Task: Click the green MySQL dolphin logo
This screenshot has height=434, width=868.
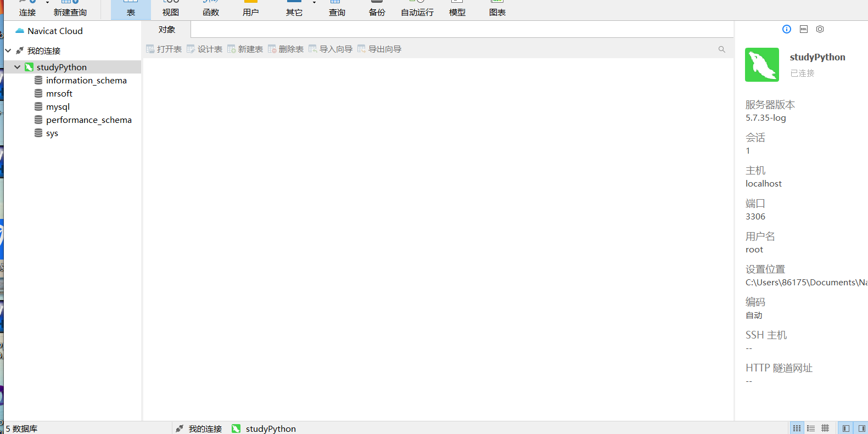Action: pos(762,65)
